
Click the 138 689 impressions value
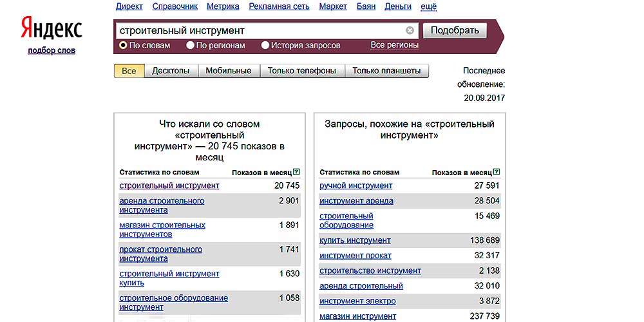485,240
